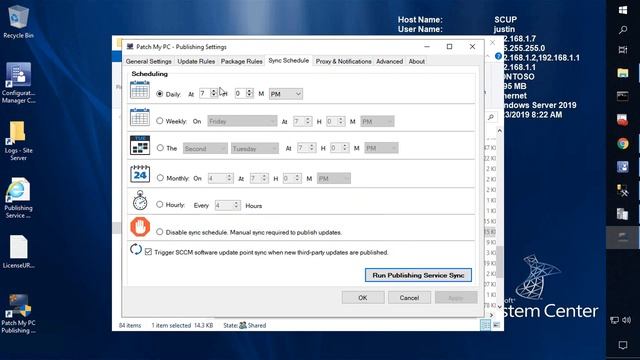Click Run Publishing Service Sync button
This screenshot has height=360, width=640.
pyautogui.click(x=418, y=275)
